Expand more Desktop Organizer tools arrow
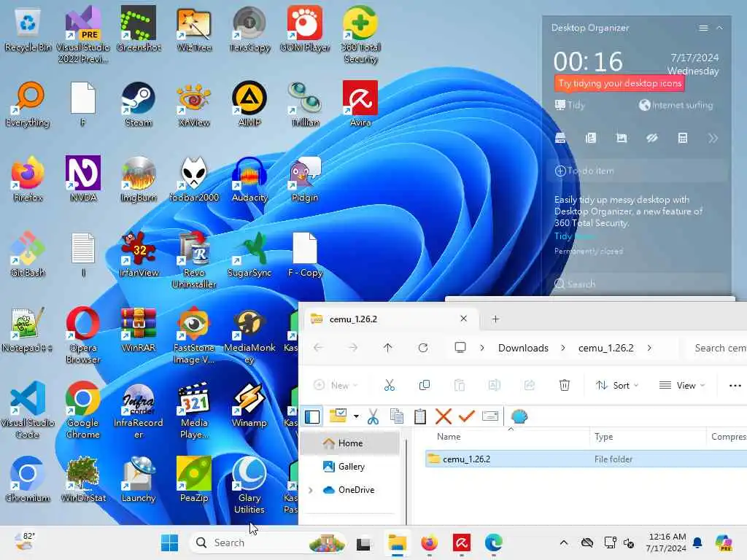The height and width of the screenshot is (560, 747). click(x=713, y=139)
